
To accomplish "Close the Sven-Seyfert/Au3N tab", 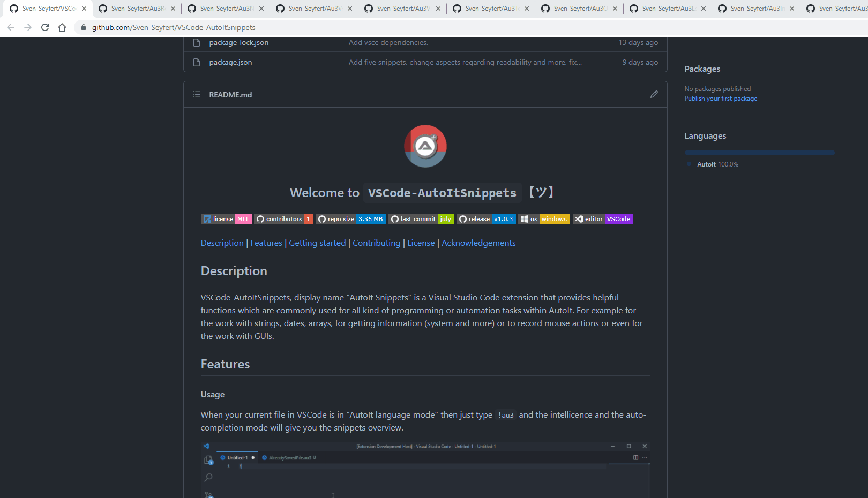I will [261, 9].
